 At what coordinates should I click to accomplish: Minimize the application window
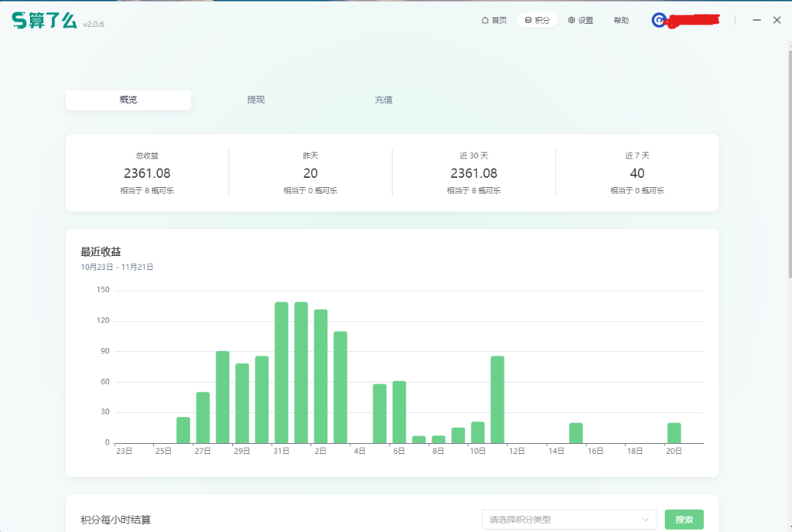click(756, 20)
